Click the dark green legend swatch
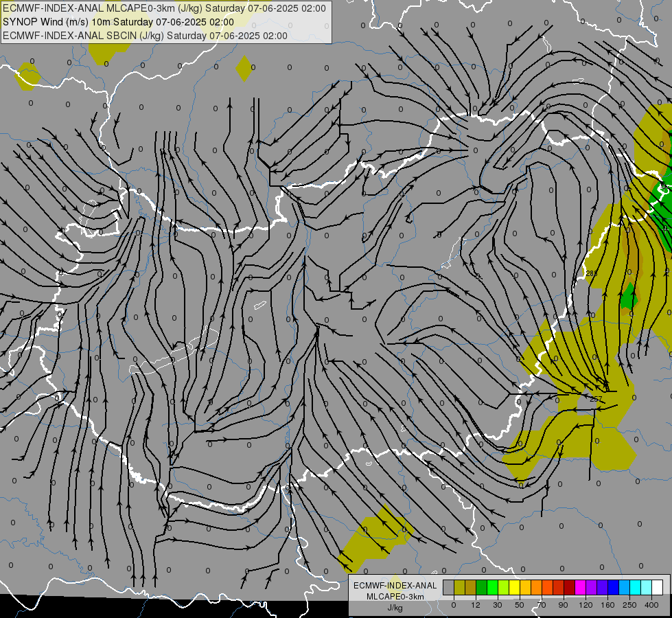 [x=482, y=587]
